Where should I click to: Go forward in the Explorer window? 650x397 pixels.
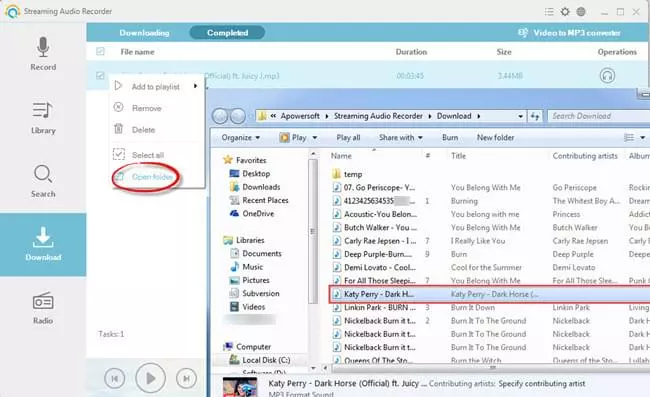pyautogui.click(x=238, y=116)
